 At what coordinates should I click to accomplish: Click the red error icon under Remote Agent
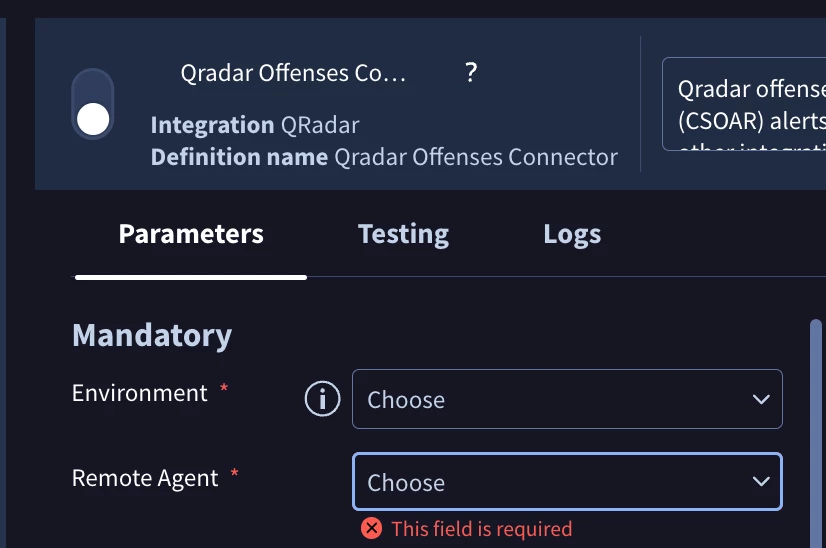point(371,528)
